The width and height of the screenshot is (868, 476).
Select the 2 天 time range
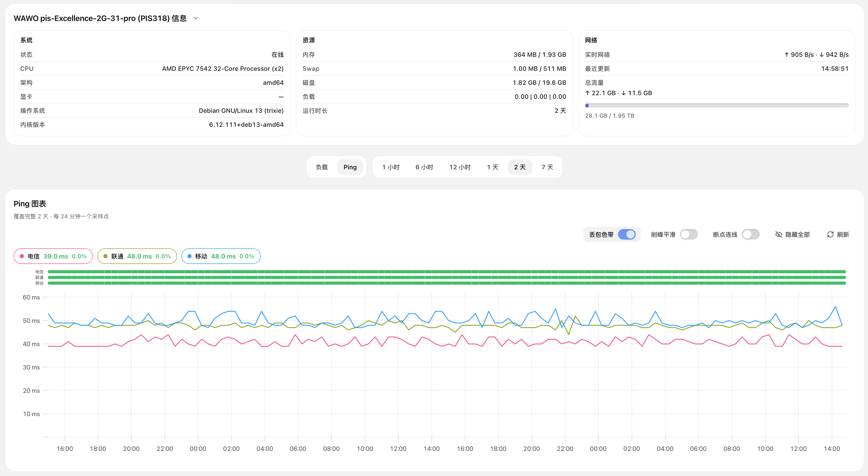click(x=520, y=167)
